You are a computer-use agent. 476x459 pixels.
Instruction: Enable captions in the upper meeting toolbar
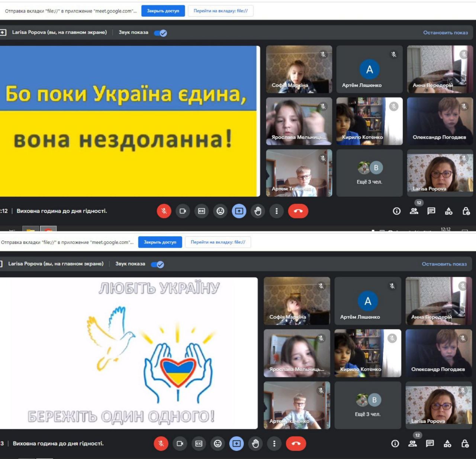click(x=202, y=211)
